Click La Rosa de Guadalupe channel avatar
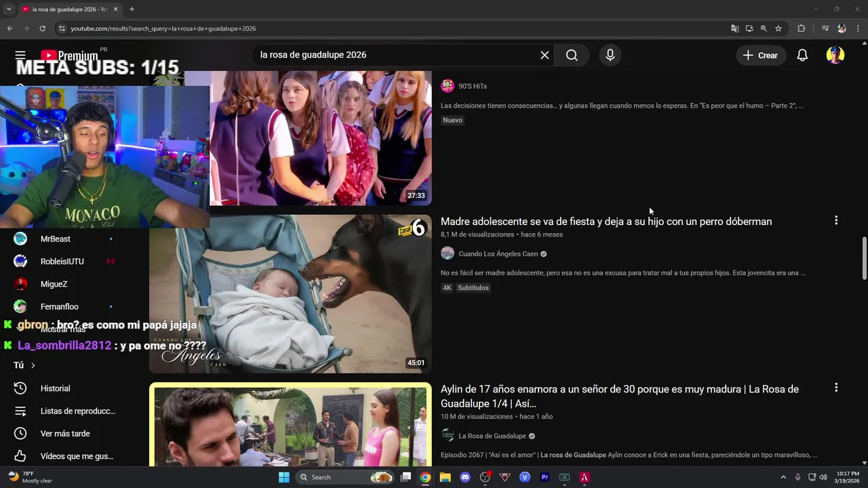This screenshot has height=488, width=868. (x=448, y=435)
